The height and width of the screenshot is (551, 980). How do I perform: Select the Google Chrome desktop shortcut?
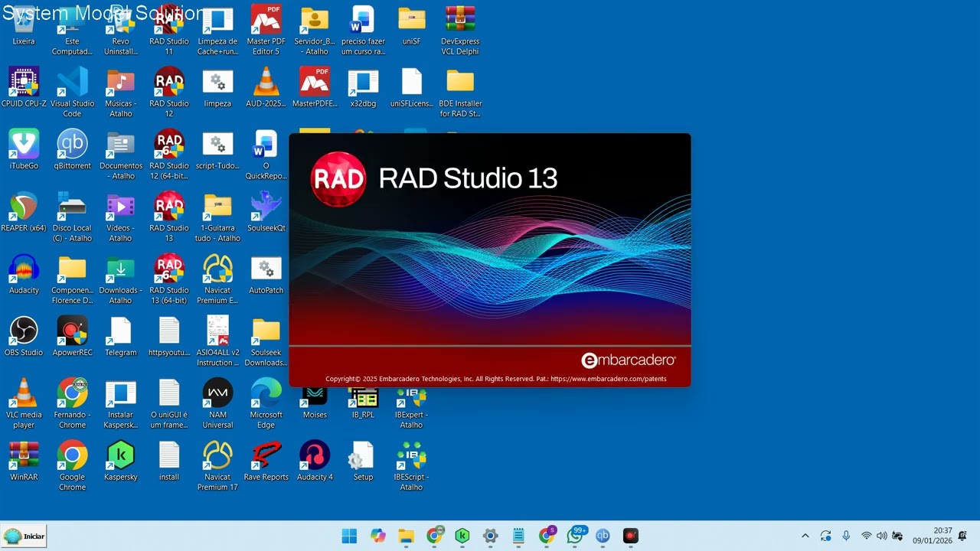coord(72,465)
